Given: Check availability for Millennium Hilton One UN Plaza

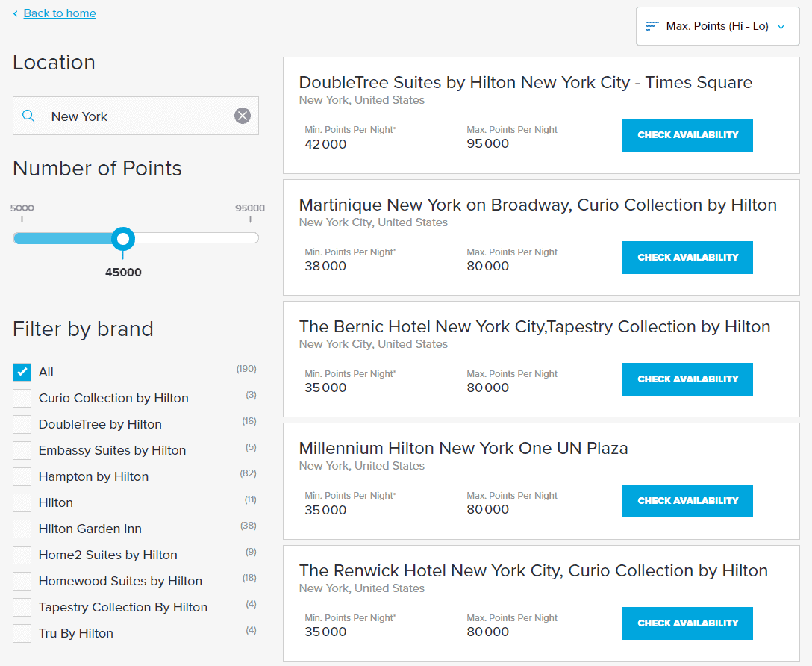Looking at the screenshot, I should (x=687, y=501).
